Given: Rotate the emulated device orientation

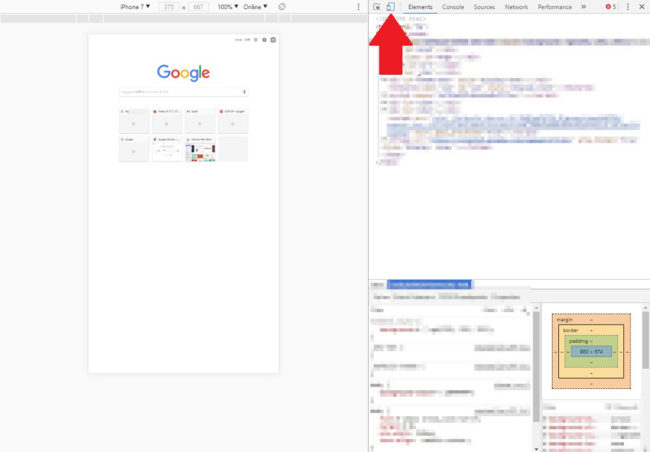Looking at the screenshot, I should (x=282, y=7).
